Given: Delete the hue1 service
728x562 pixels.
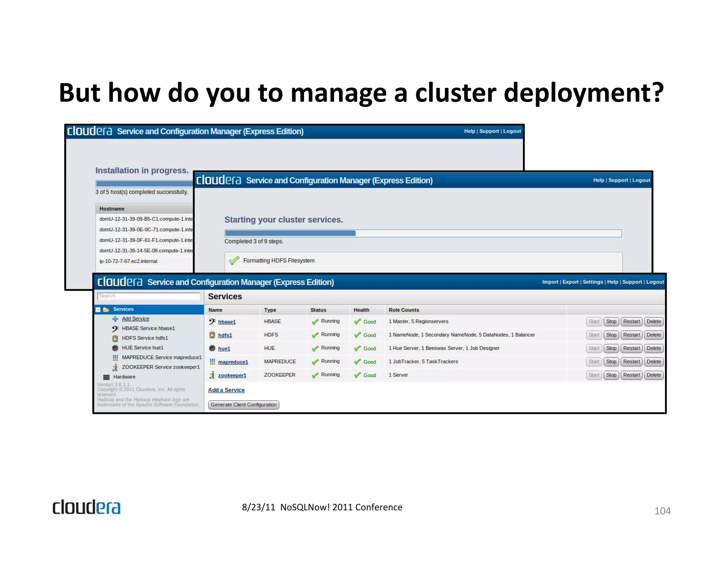Looking at the screenshot, I should pos(654,348).
